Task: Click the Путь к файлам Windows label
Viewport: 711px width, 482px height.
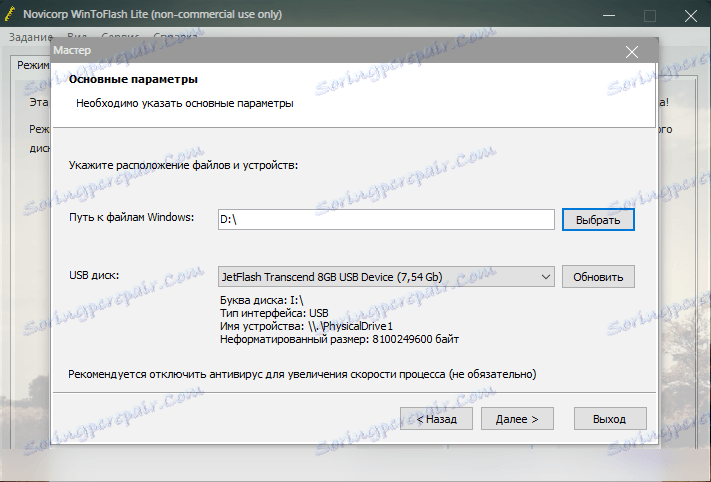Action: [131, 217]
